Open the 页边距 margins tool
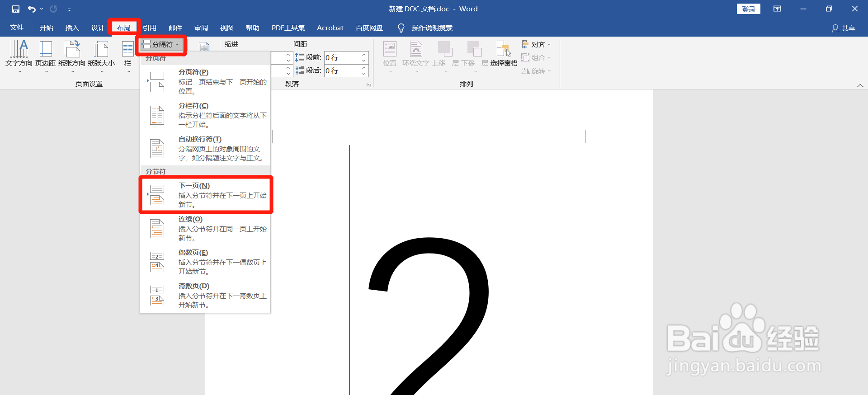This screenshot has height=395, width=868. click(46, 56)
